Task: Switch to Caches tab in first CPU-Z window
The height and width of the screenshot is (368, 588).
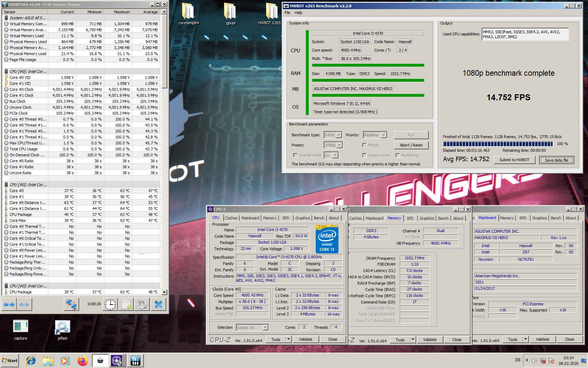Action: (x=231, y=218)
